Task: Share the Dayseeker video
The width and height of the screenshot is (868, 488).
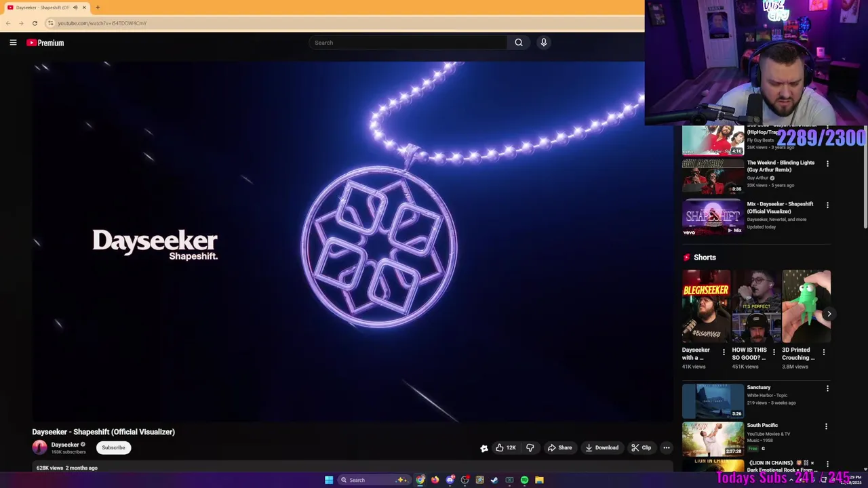Action: pyautogui.click(x=560, y=447)
